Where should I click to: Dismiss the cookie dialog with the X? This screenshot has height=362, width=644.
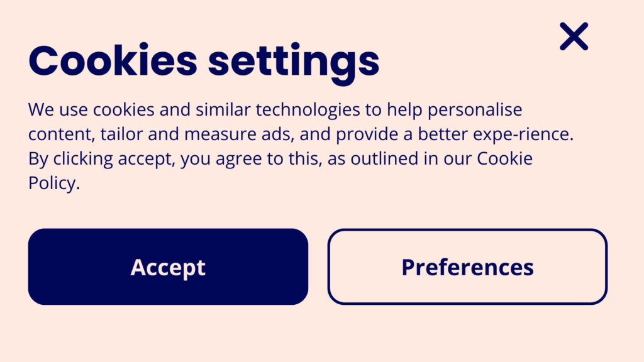click(574, 36)
